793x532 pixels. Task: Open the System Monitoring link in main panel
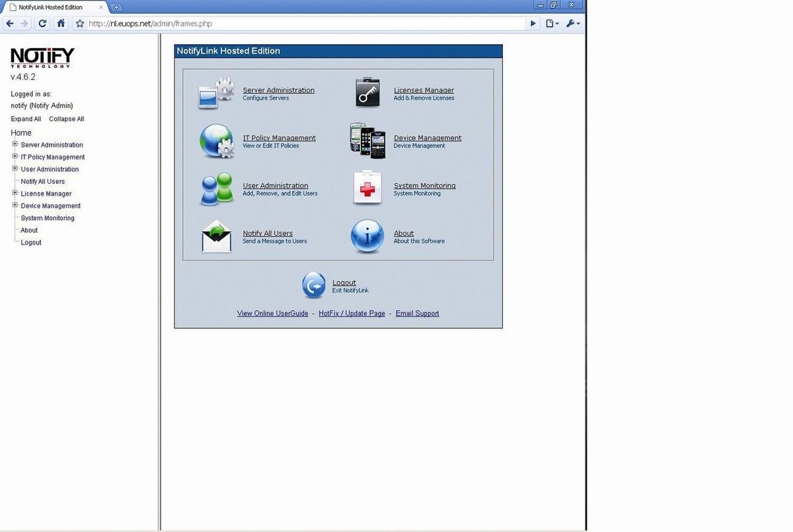(424, 186)
